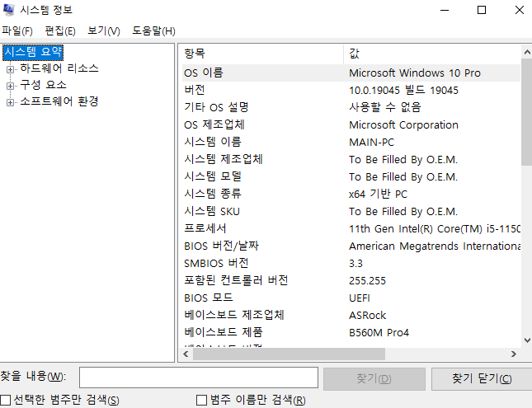Open the 편집(E) menu
The width and height of the screenshot is (532, 408).
point(60,31)
